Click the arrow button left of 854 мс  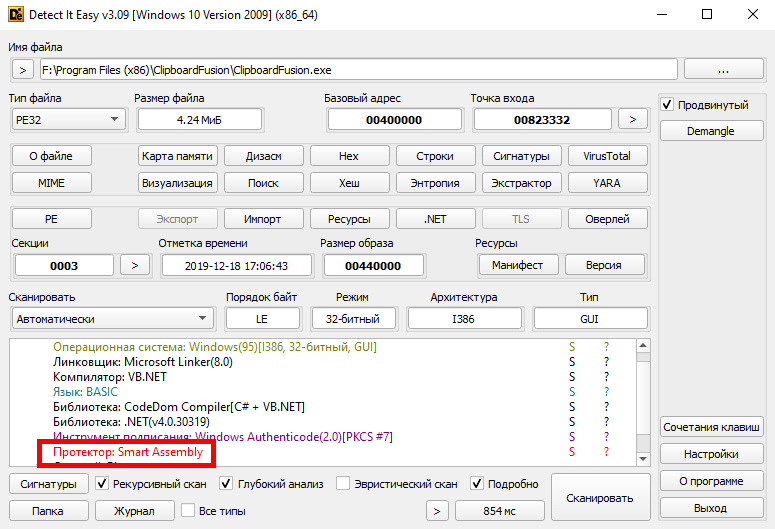[436, 511]
